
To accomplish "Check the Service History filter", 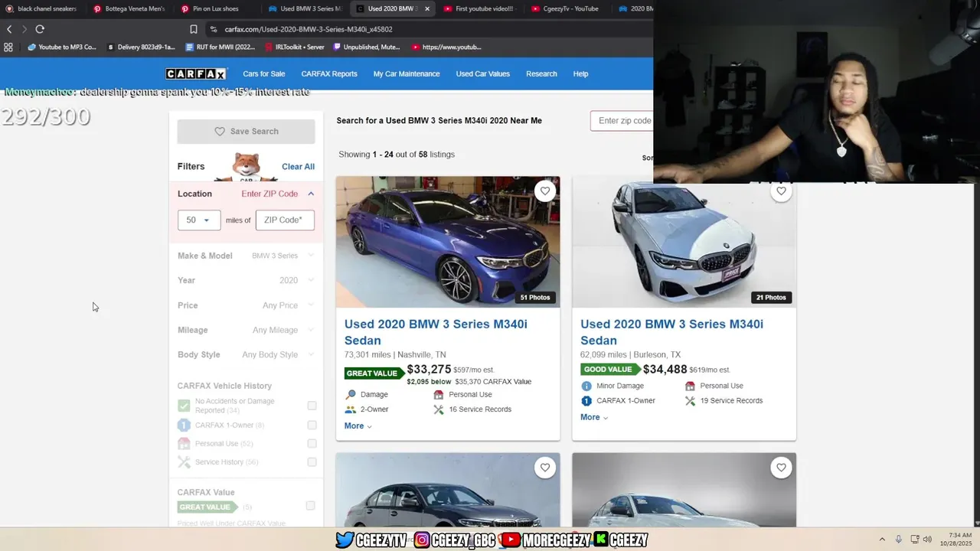I will tap(312, 461).
